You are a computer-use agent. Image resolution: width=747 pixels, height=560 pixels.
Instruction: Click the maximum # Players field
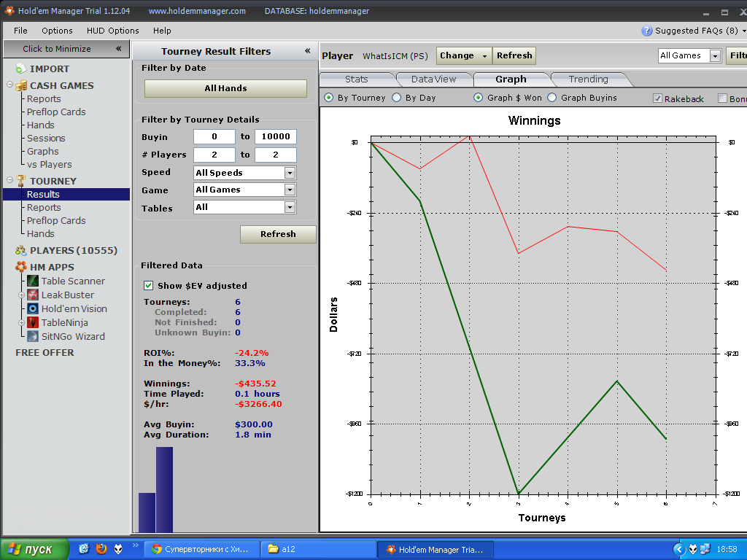[275, 155]
